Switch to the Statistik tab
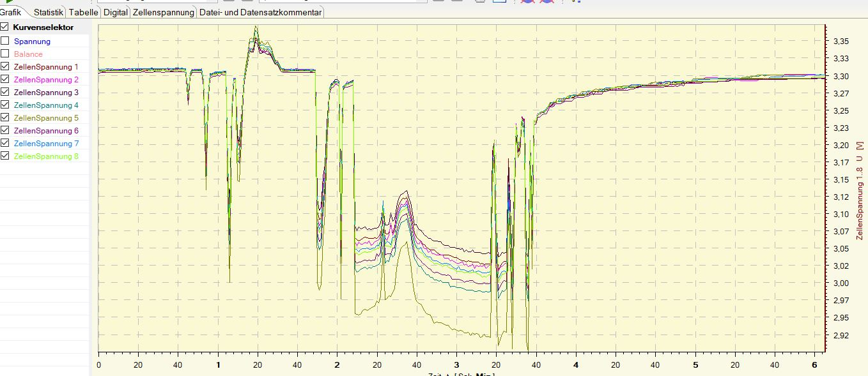The height and width of the screenshot is (376, 868). 49,12
